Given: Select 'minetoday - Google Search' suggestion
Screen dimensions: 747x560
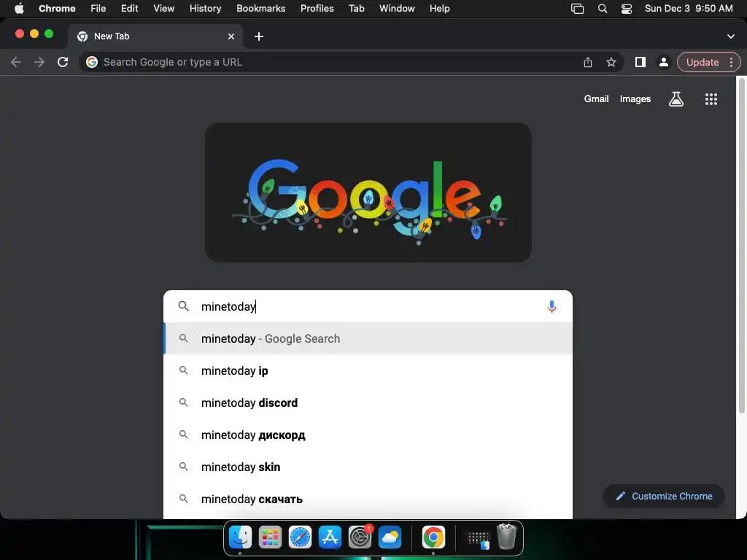Looking at the screenshot, I should tap(368, 338).
